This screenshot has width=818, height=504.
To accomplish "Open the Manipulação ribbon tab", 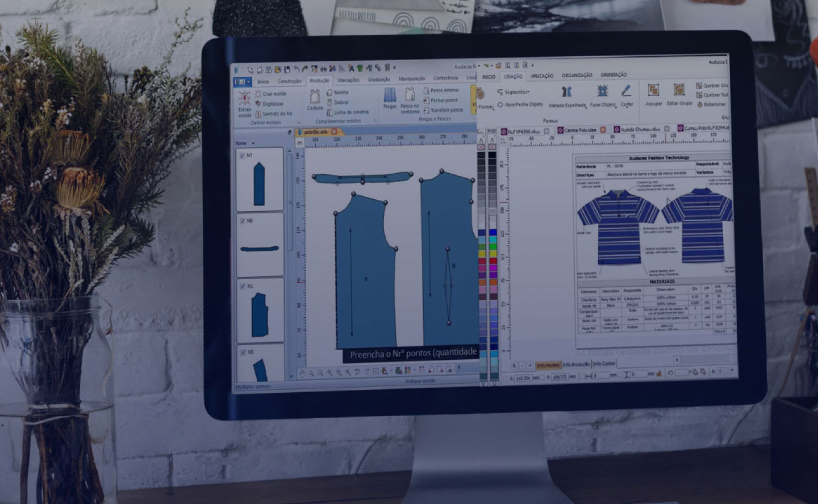I will [x=412, y=79].
